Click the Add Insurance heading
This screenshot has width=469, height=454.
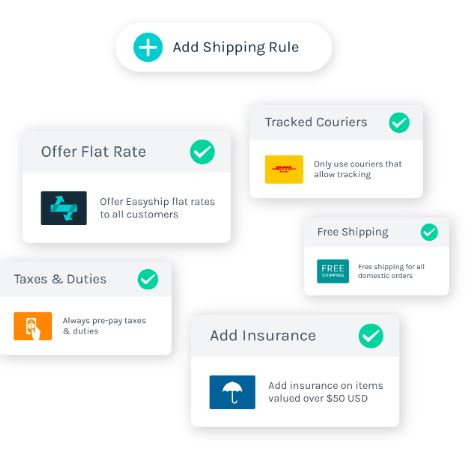pos(263,336)
